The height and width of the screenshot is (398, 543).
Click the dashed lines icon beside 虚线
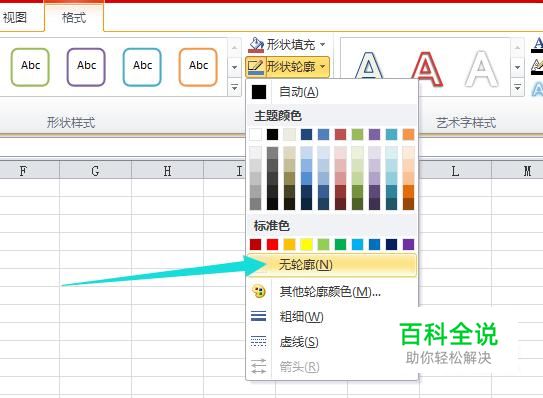tap(258, 341)
